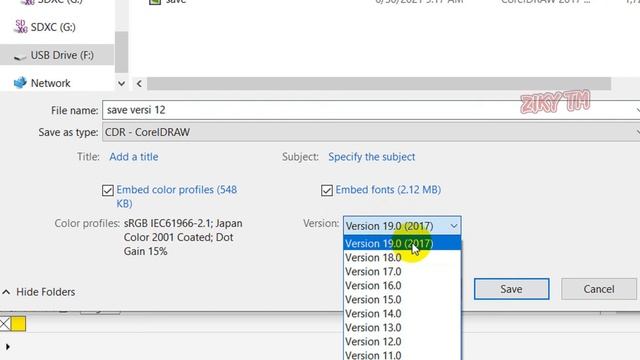Toggle Embed color profiles checkbox
The image size is (640, 360).
click(x=108, y=191)
